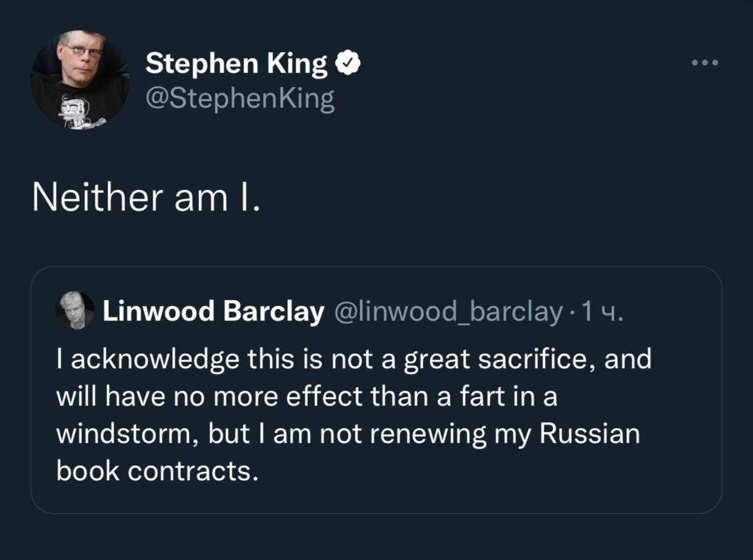Click the phrase "fart in a"

point(508,397)
